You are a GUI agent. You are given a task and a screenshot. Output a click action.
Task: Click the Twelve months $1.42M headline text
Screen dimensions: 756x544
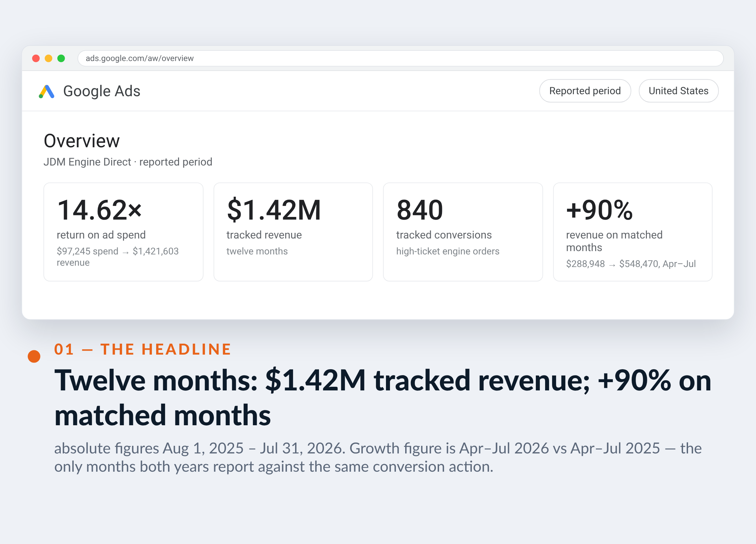point(383,398)
